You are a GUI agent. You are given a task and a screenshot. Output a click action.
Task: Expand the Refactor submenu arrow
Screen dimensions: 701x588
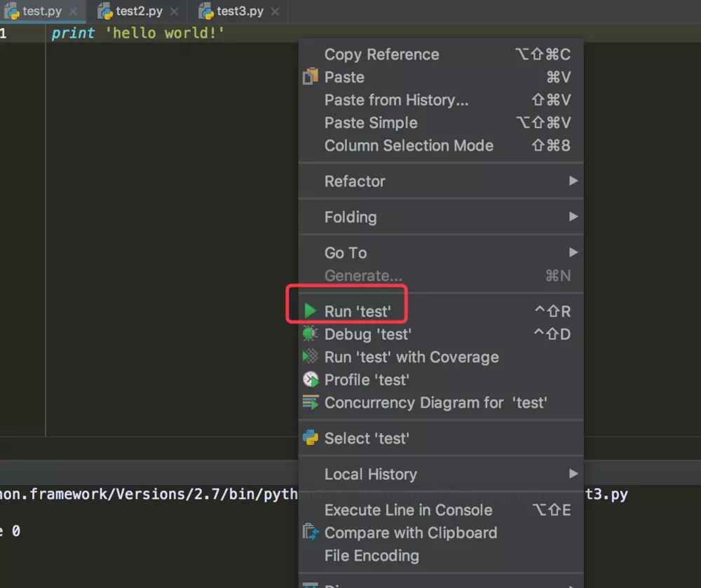click(x=573, y=181)
